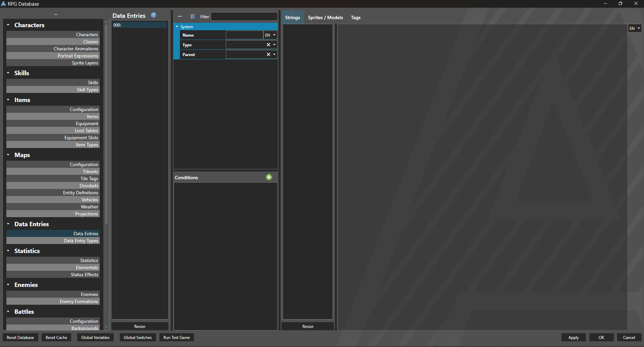The height and width of the screenshot is (347, 644).
Task: Switch to the Sprites / Models tab
Action: tap(325, 17)
